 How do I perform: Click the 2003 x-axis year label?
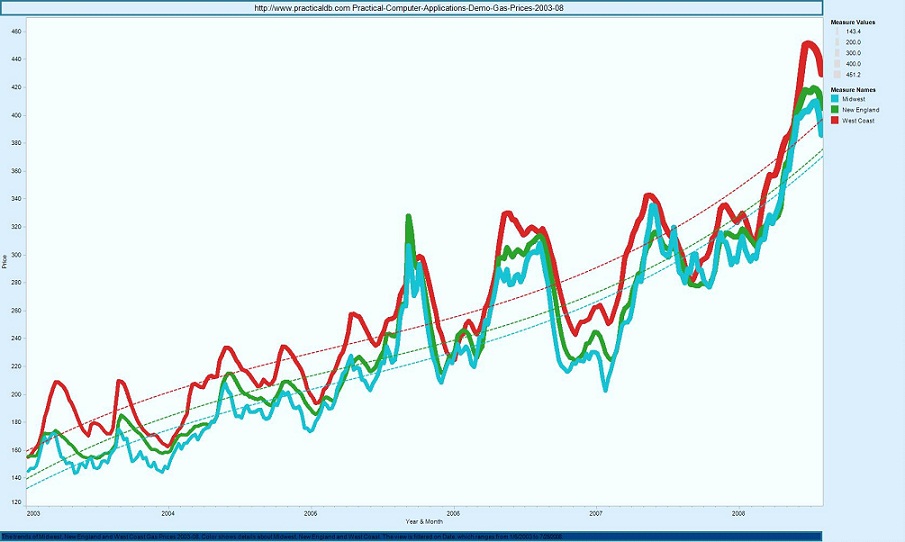coord(33,513)
